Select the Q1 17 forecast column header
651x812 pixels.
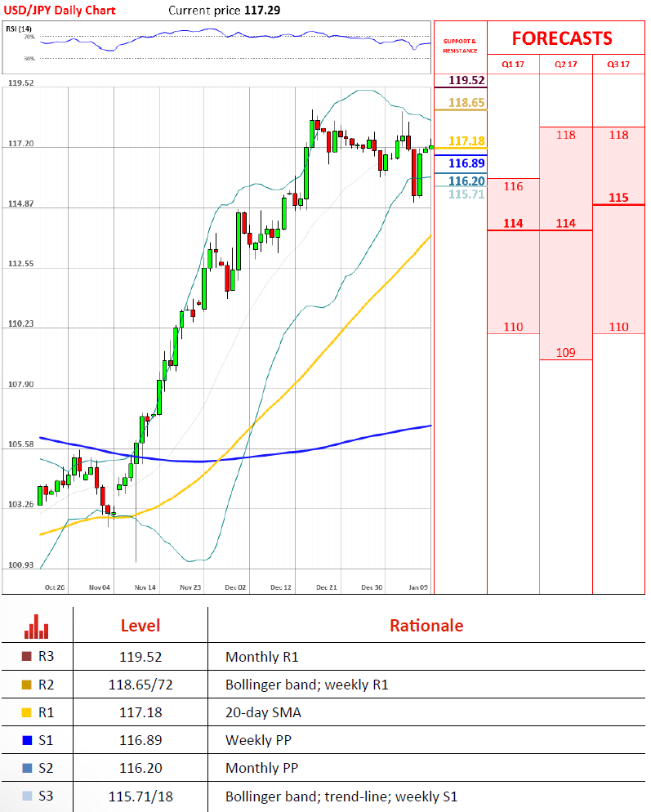[513, 65]
